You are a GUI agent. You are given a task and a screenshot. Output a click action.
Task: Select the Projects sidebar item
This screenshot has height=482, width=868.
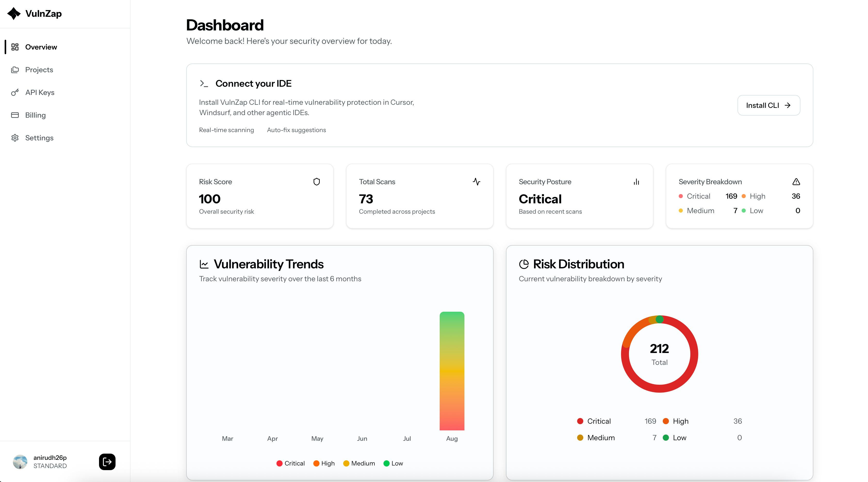point(39,70)
